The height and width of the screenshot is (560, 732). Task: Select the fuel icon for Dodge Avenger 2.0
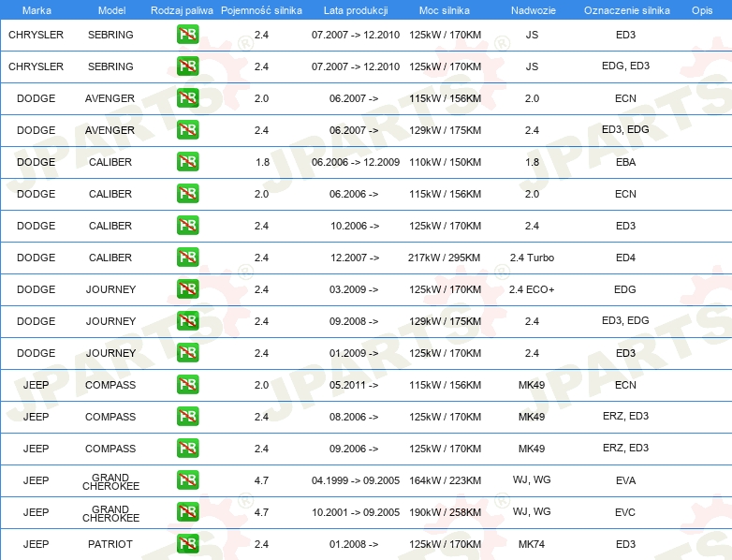(x=187, y=98)
